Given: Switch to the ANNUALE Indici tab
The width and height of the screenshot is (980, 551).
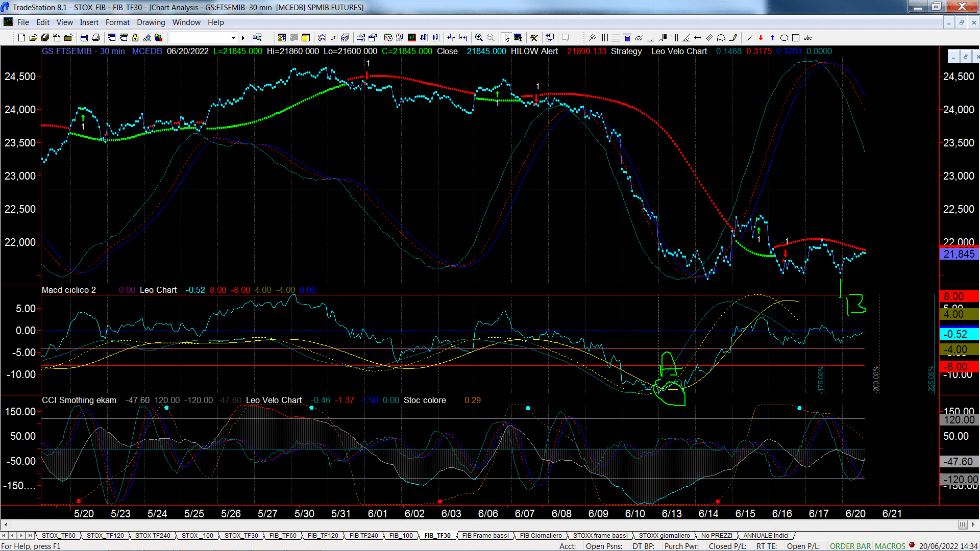Looking at the screenshot, I should (x=766, y=535).
